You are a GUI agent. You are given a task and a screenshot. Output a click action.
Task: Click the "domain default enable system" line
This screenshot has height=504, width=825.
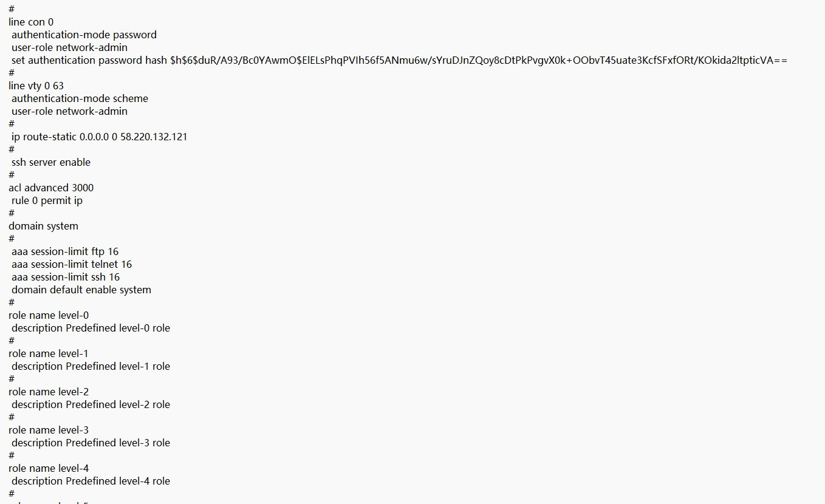[x=81, y=290]
